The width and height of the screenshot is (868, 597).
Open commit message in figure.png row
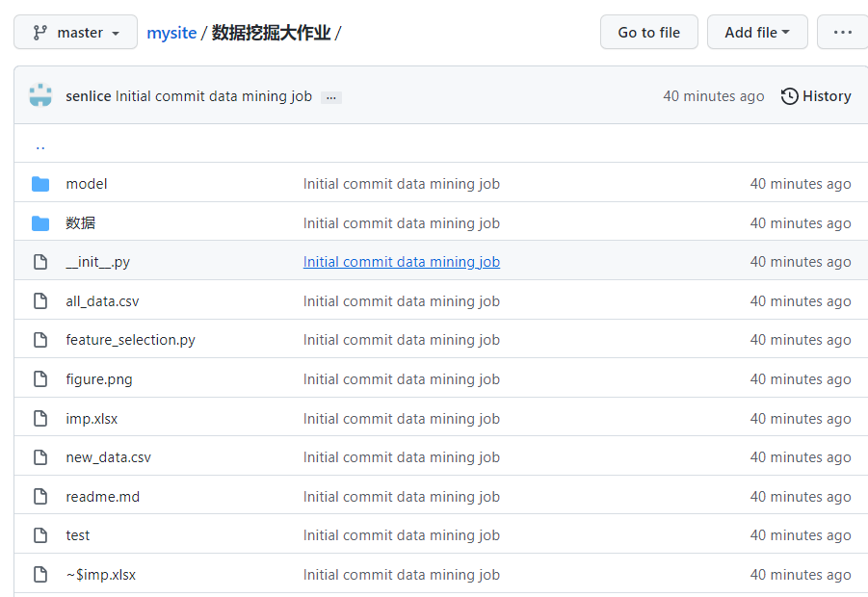click(x=402, y=379)
